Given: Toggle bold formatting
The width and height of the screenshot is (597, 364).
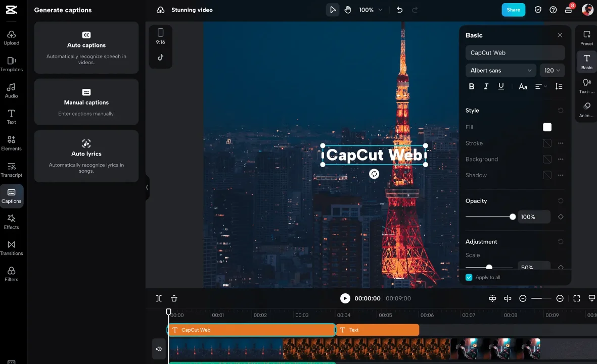Looking at the screenshot, I should click(x=471, y=86).
